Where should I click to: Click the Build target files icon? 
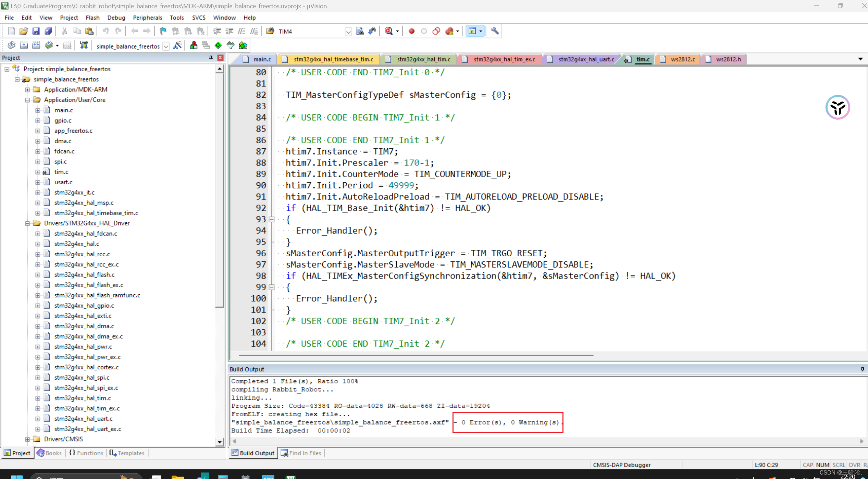coord(24,45)
